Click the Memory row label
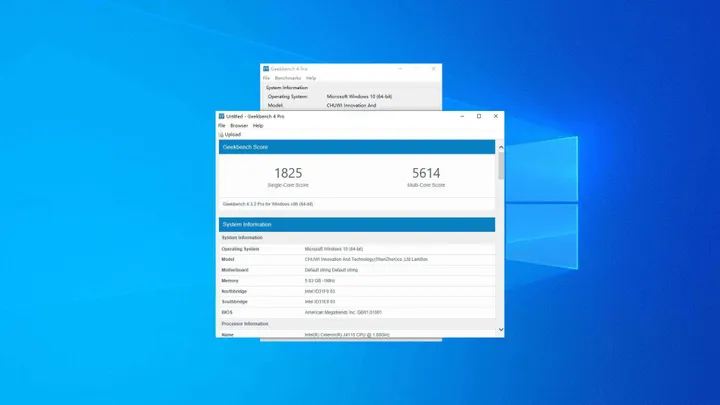720x405 pixels. tap(230, 281)
